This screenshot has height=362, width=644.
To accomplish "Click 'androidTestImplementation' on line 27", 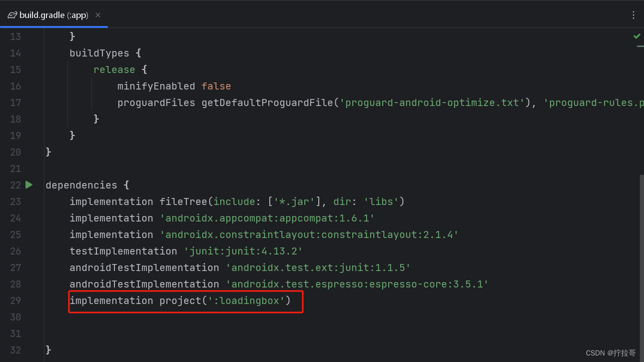I will (144, 267).
